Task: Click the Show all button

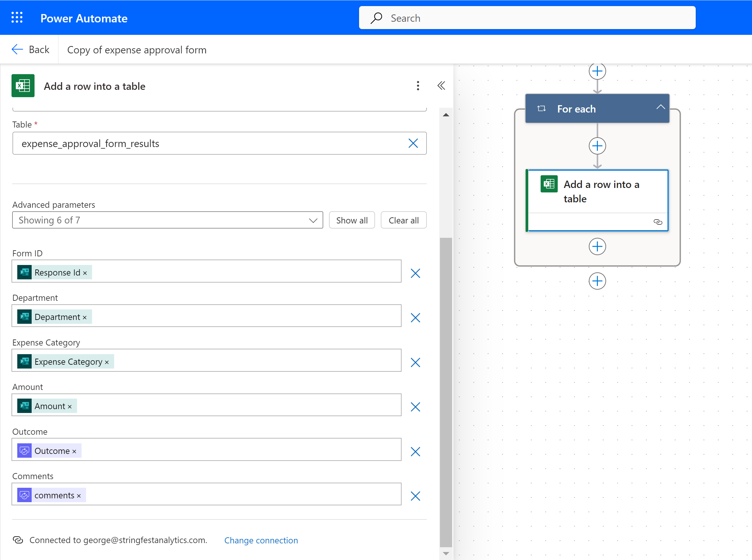Action: point(352,220)
